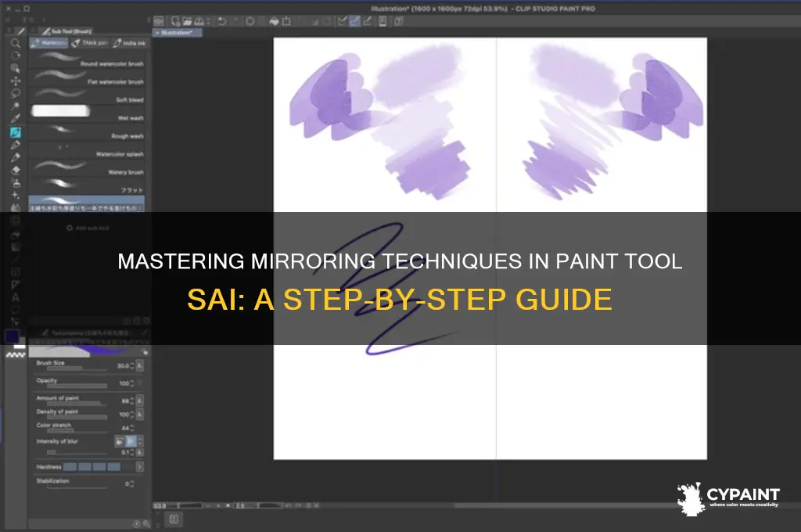Screen dimensions: 801x532
Task: Select the Lasso selection tool
Action: 16,94
